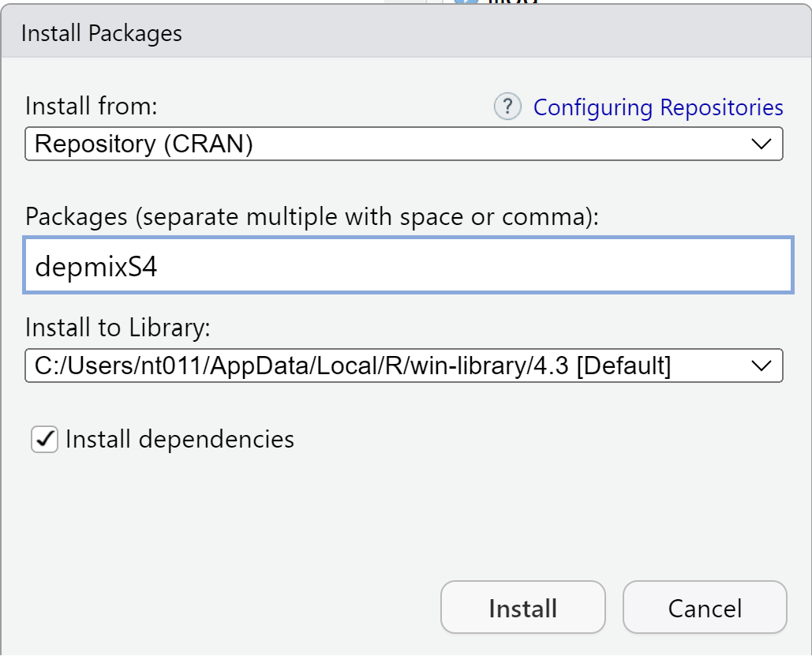Click the Install from dropdown arrow
812x656 pixels.
tap(760, 144)
